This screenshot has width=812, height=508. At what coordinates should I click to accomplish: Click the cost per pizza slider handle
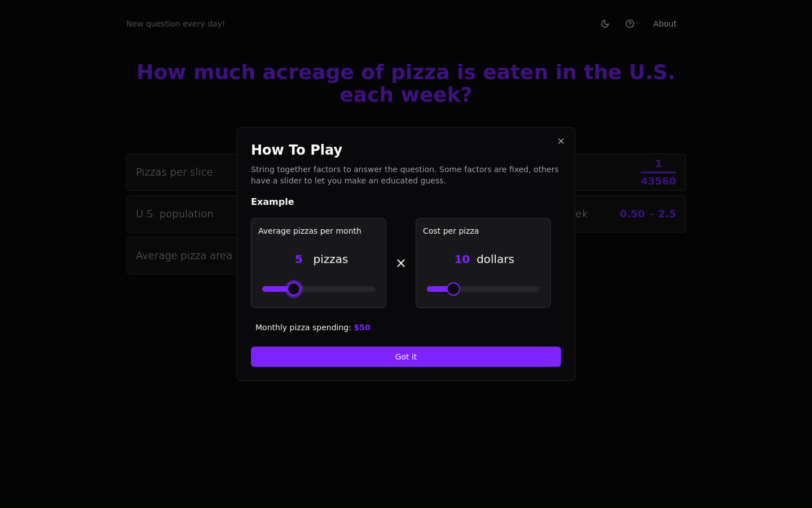(453, 289)
